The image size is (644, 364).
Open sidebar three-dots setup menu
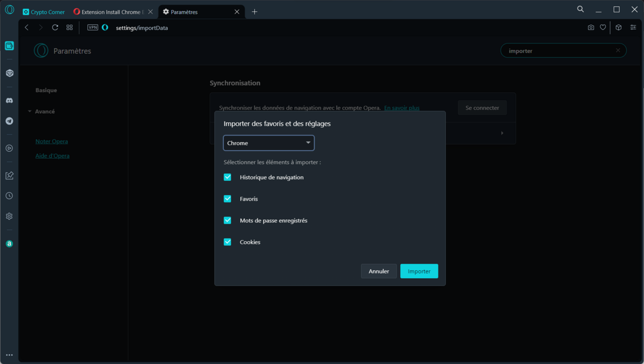[x=9, y=355]
